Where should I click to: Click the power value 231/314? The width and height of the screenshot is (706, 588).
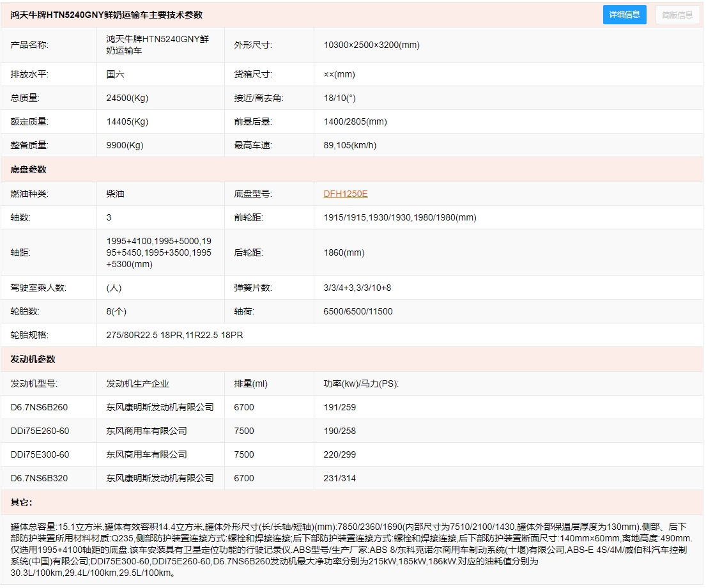point(339,478)
